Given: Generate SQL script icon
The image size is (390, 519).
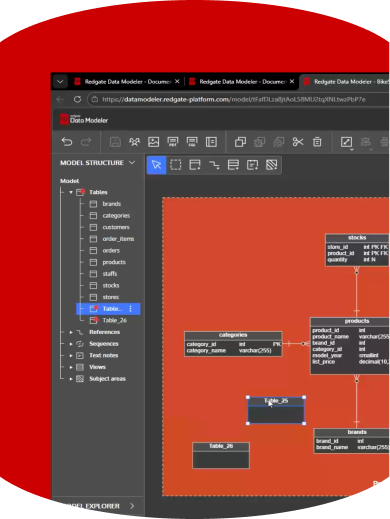Looking at the screenshot, I should [192, 142].
